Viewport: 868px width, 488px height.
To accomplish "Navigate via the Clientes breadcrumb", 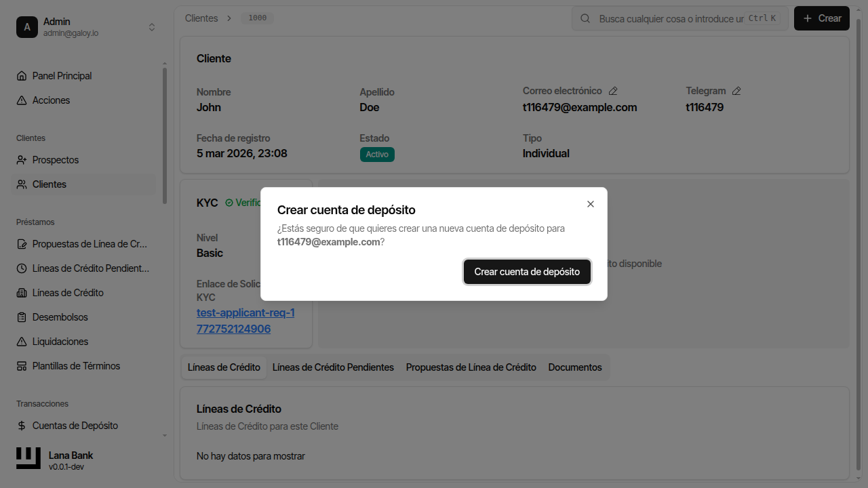I will point(201,18).
